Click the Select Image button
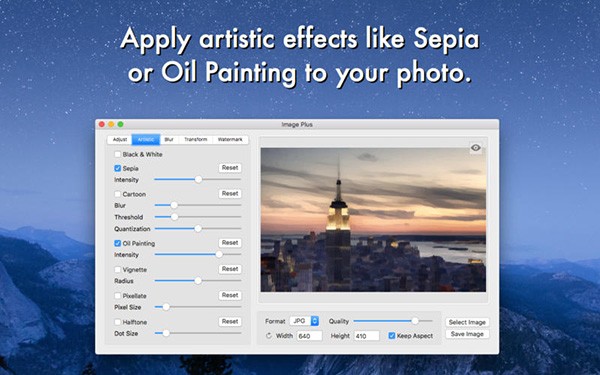This screenshot has width=600, height=375. [x=467, y=322]
